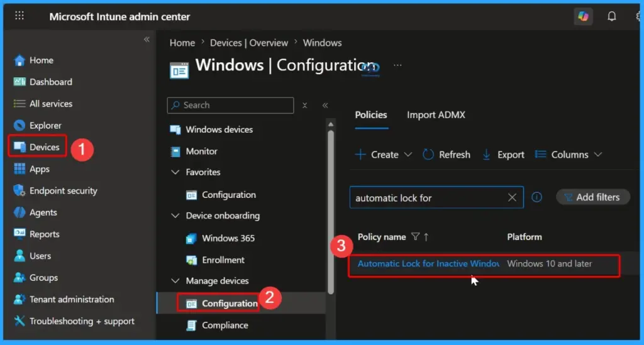
Task: Refresh the policy list
Action: [x=447, y=155]
